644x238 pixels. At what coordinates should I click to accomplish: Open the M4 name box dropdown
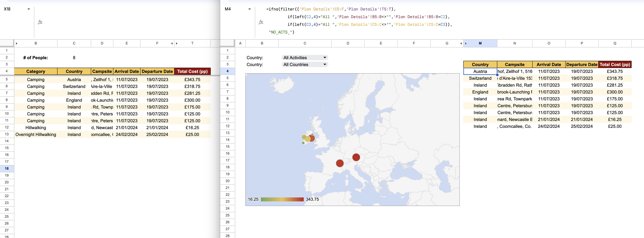[x=249, y=9]
